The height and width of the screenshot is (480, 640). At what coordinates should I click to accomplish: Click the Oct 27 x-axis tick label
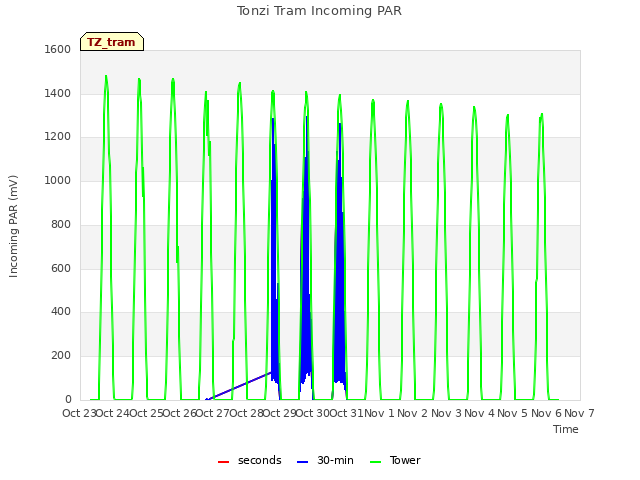pyautogui.click(x=213, y=413)
